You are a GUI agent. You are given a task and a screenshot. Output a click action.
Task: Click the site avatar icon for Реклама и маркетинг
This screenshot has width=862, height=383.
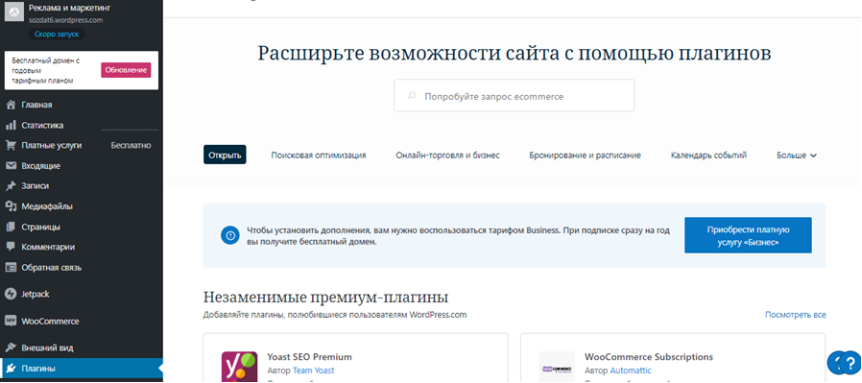tap(14, 13)
